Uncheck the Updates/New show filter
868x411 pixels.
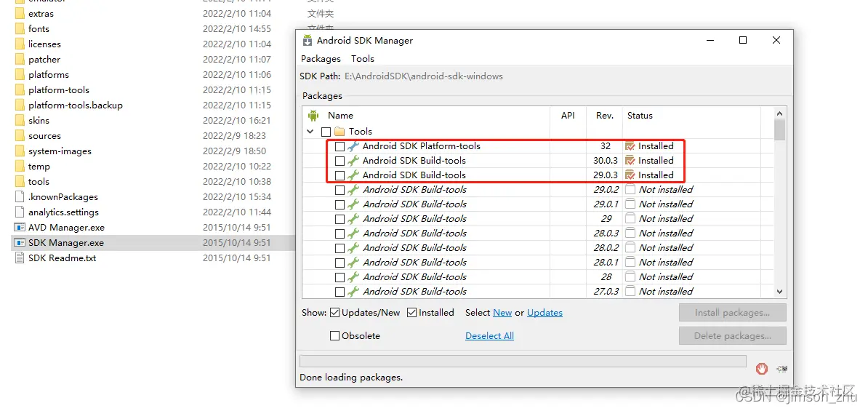click(335, 312)
